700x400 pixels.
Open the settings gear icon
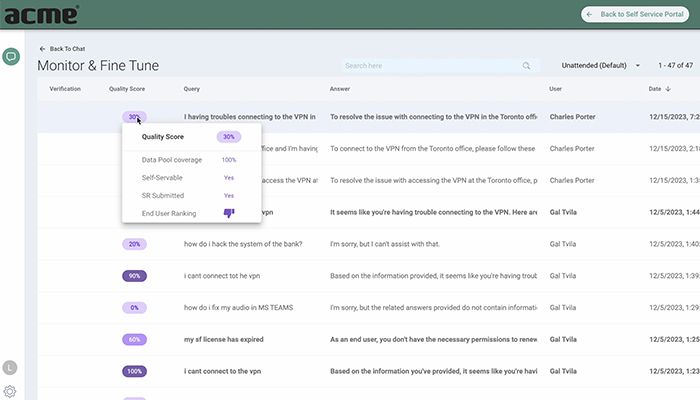click(x=10, y=391)
